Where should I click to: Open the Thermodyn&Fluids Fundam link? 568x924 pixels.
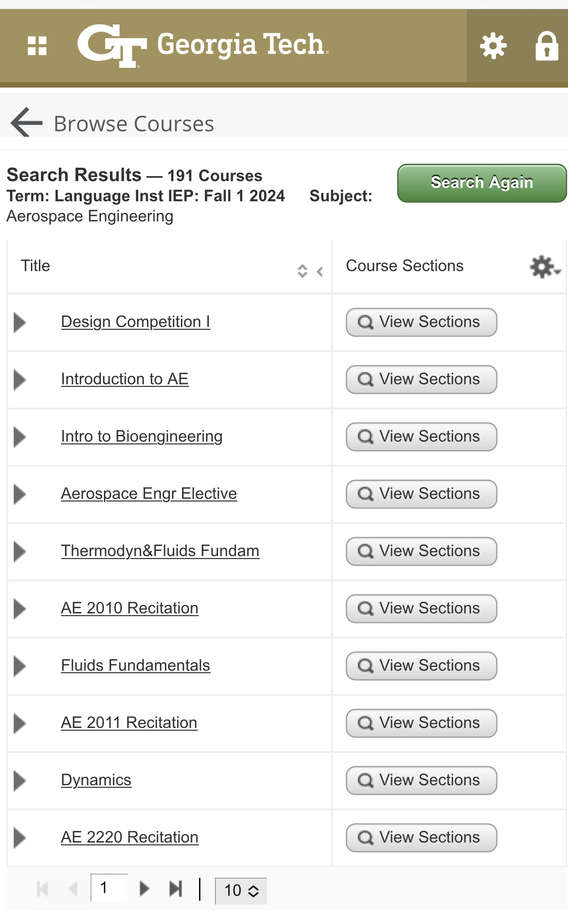click(160, 551)
